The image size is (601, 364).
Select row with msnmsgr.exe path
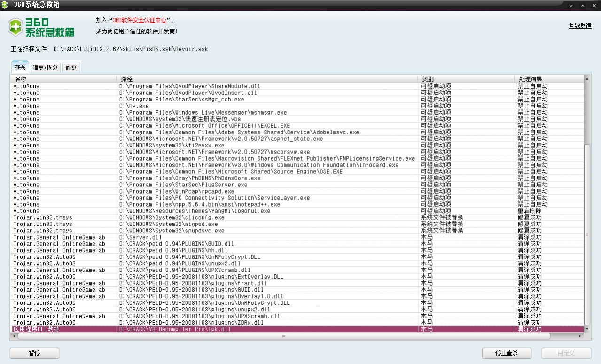(x=297, y=113)
